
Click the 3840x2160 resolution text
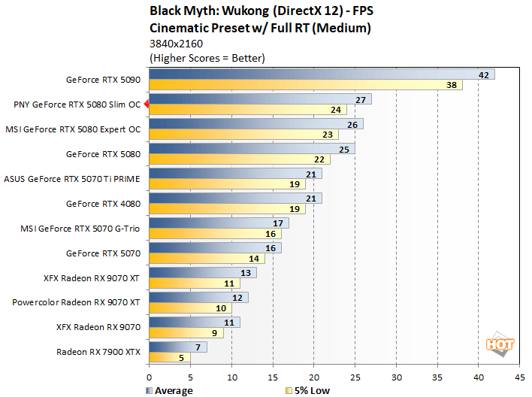176,44
